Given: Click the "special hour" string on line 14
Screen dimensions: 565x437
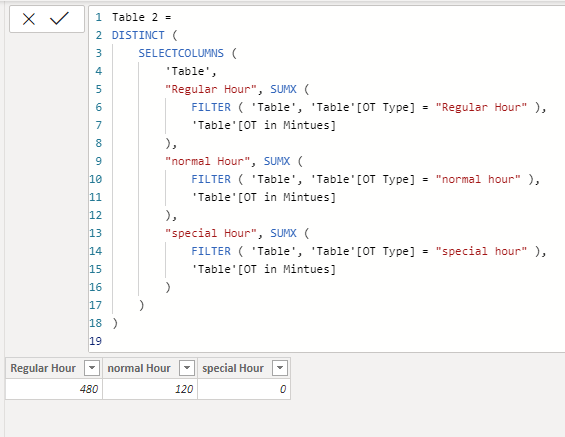Looking at the screenshot, I should coord(481,251).
